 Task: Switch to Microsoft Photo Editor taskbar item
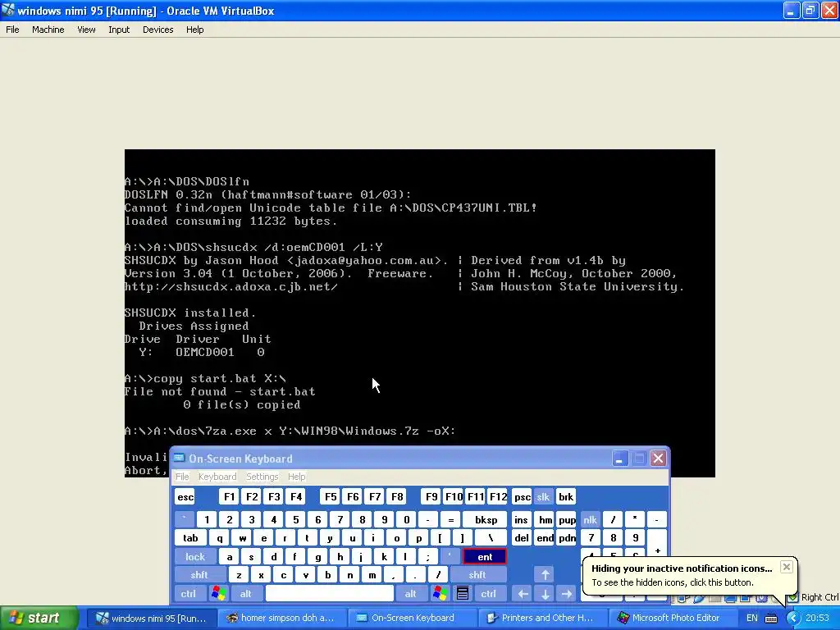[x=674, y=619]
